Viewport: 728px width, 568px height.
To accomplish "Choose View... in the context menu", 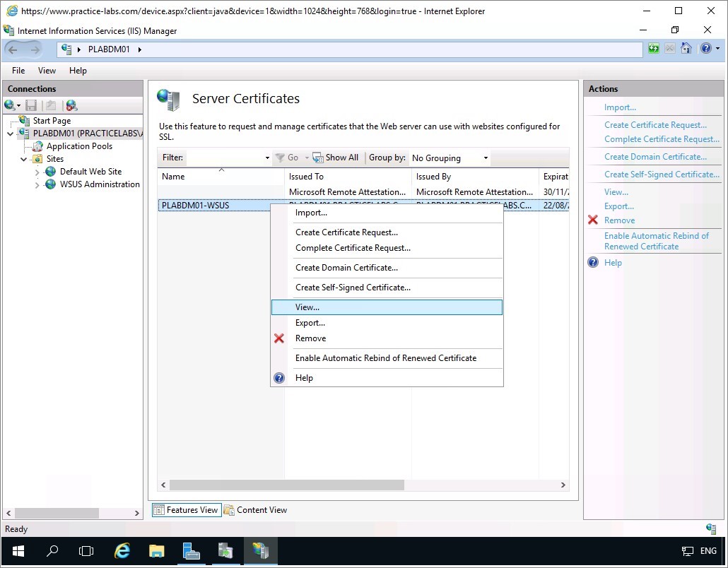I will 307,307.
